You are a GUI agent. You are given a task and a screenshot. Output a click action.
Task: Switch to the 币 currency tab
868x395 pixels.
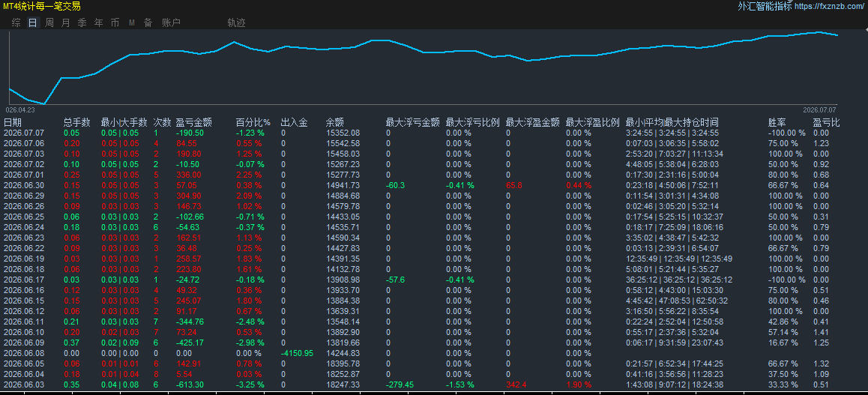pyautogui.click(x=115, y=22)
